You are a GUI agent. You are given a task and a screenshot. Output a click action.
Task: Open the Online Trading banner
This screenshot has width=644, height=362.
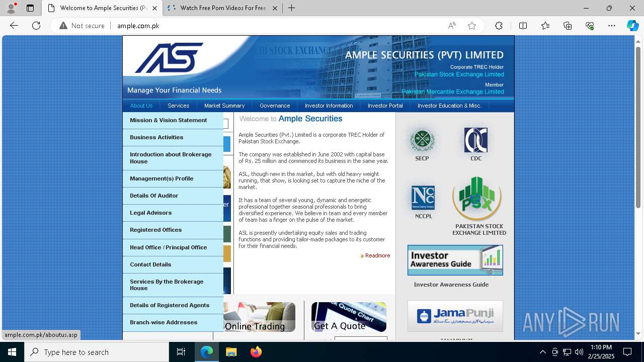[259, 317]
